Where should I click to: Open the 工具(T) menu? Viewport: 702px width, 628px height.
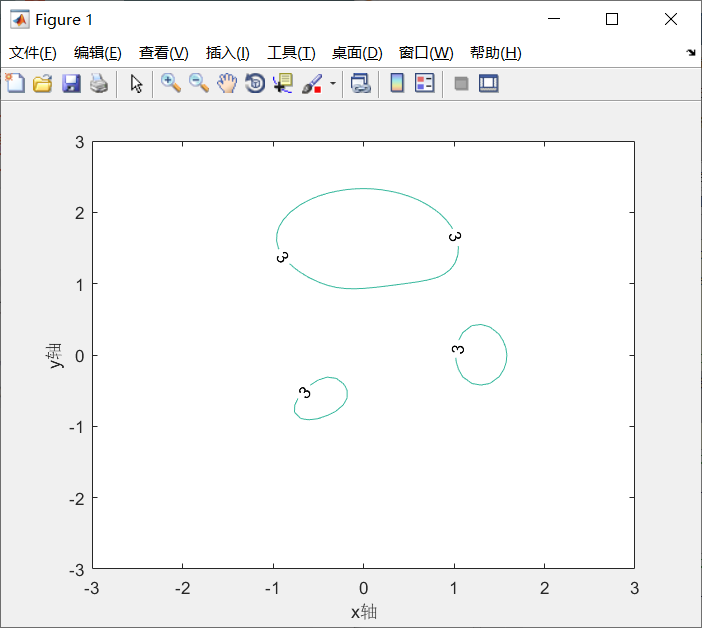click(291, 53)
